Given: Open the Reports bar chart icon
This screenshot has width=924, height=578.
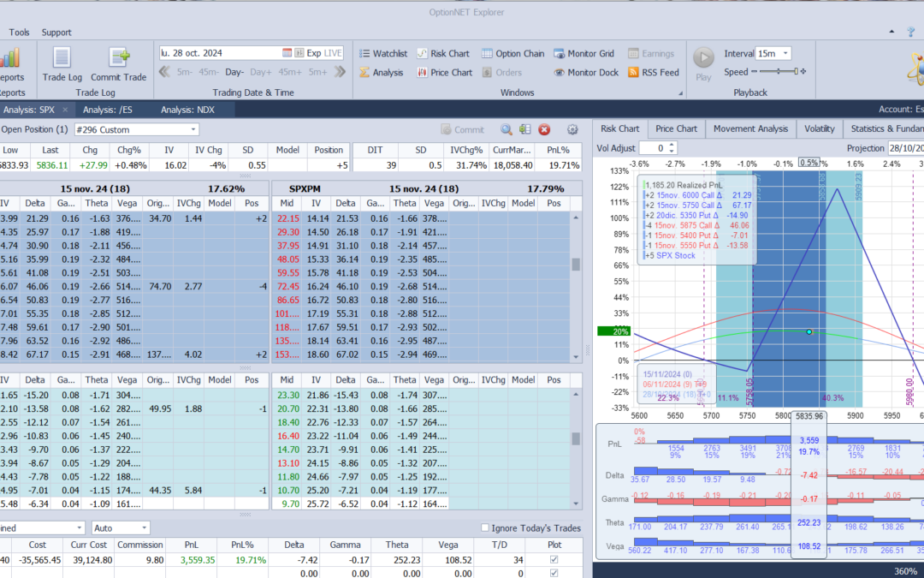Looking at the screenshot, I should [10, 58].
